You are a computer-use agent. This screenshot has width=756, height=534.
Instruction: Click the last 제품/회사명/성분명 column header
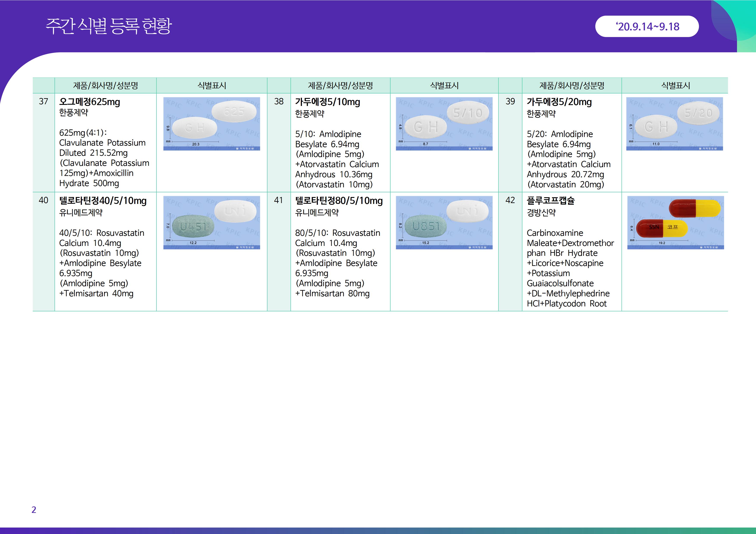572,85
